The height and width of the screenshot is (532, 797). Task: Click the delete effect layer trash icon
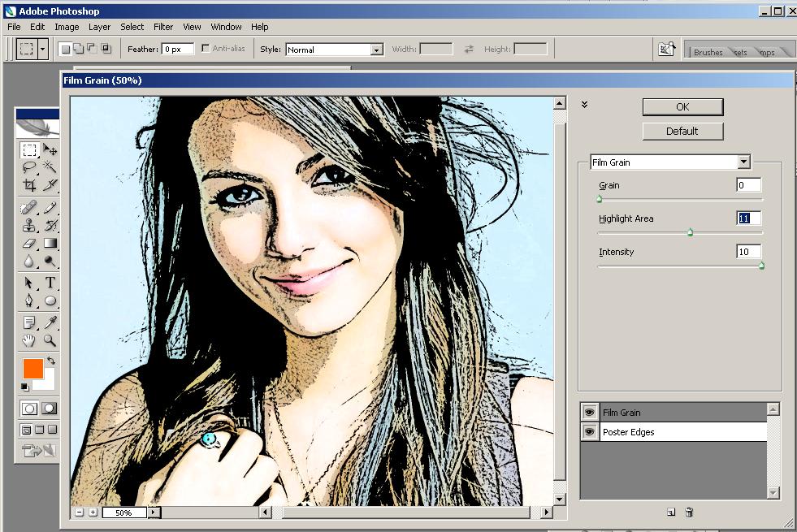[689, 512]
